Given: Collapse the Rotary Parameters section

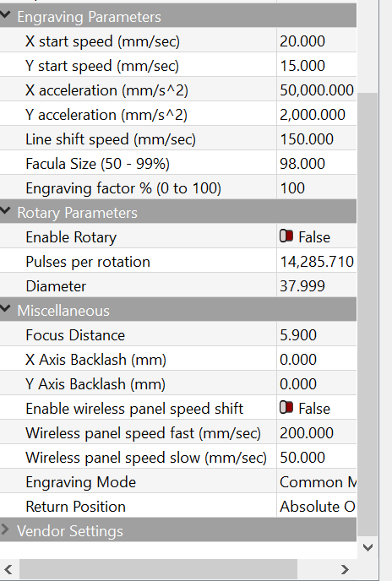Looking at the screenshot, I should click(x=5, y=211).
